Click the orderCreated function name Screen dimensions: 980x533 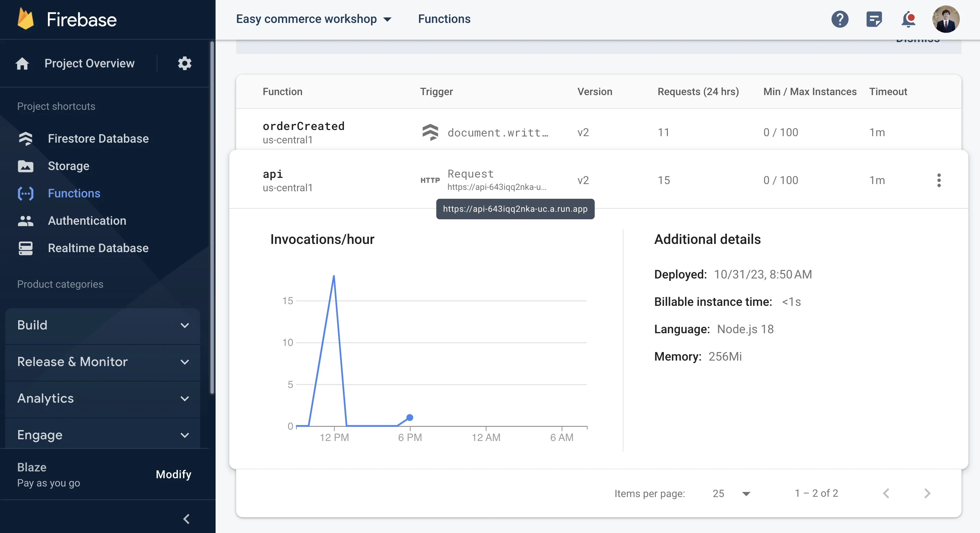pyautogui.click(x=304, y=126)
